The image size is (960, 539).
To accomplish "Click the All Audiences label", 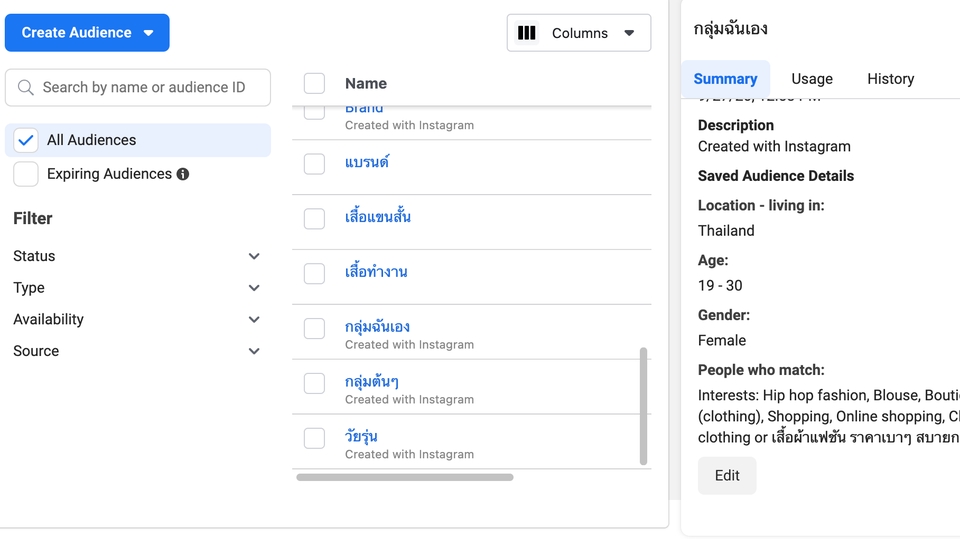I will 91,140.
